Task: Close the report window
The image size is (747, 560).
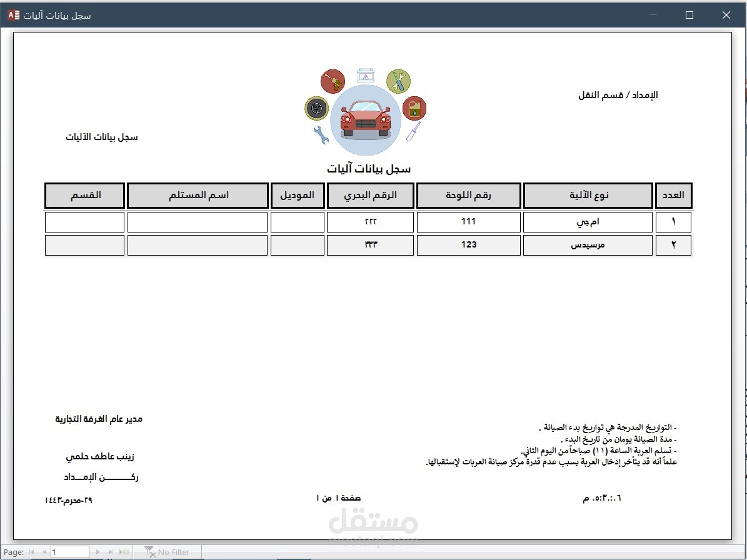Action: click(x=726, y=15)
